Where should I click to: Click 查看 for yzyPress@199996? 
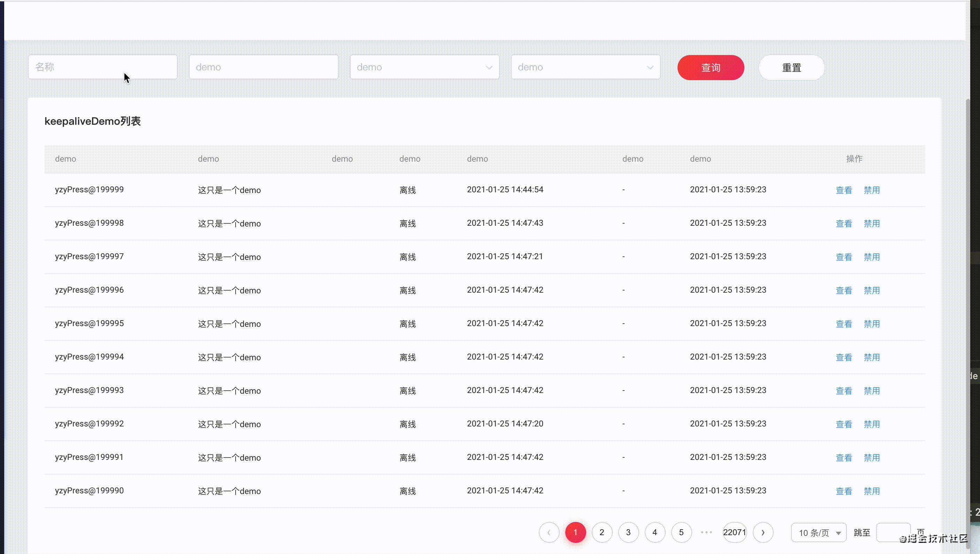[x=844, y=290]
